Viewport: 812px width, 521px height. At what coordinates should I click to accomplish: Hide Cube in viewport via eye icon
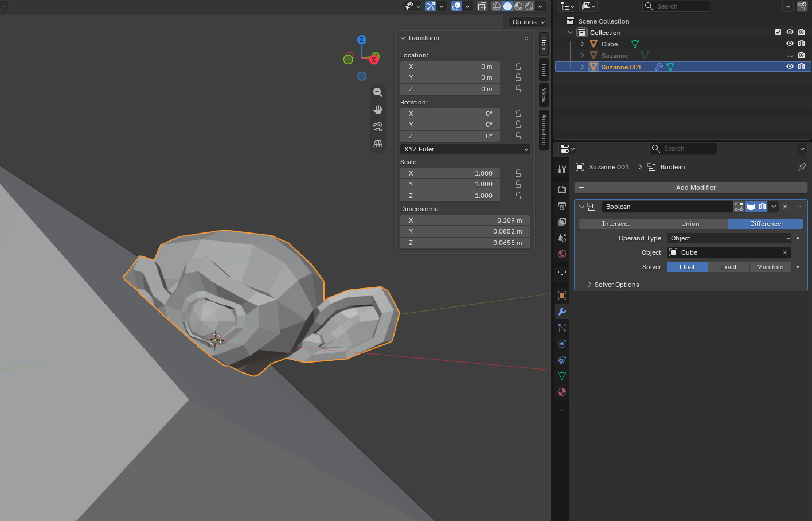tap(790, 44)
